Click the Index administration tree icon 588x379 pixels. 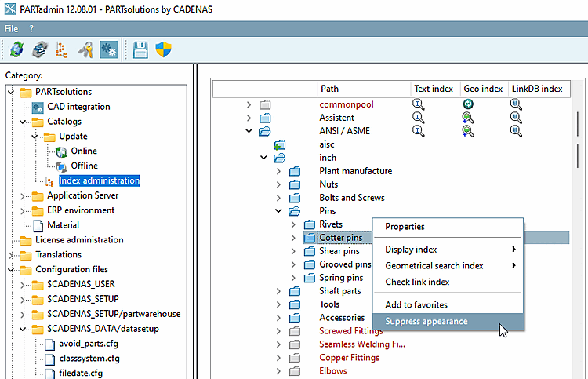click(49, 181)
